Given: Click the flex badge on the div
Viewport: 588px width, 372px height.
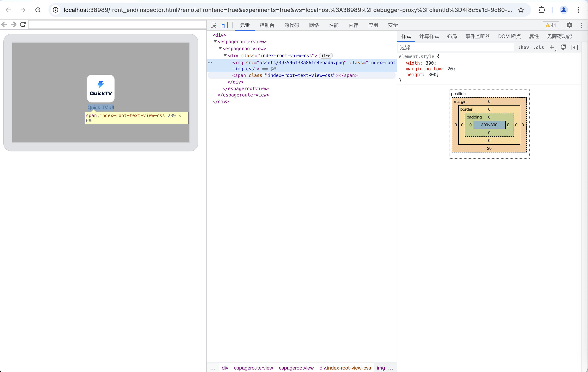Looking at the screenshot, I should (325, 56).
